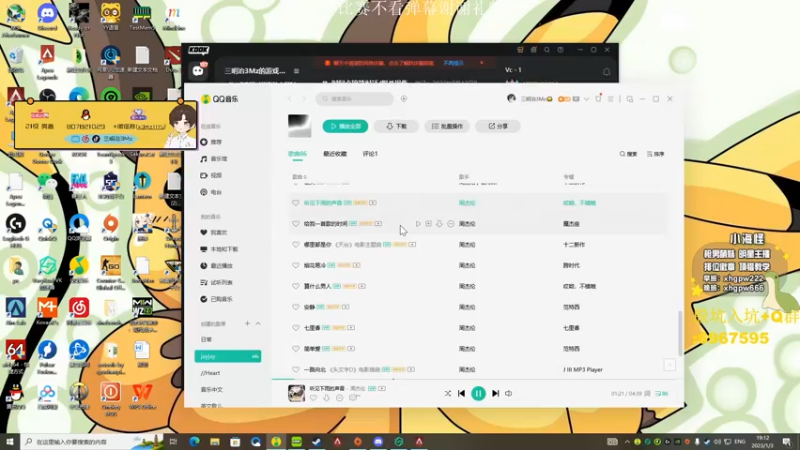This screenshot has height=450, width=800.
Task: Switch to the 最近收藏 tab
Action: (335, 154)
